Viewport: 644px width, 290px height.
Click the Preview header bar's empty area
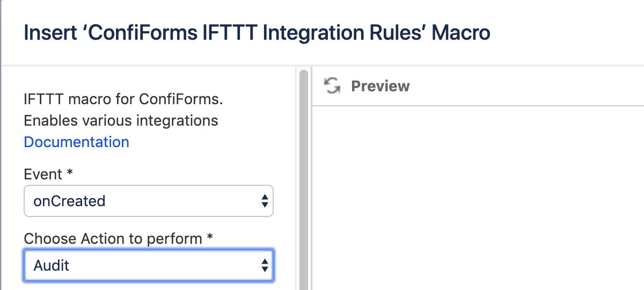tap(526, 86)
